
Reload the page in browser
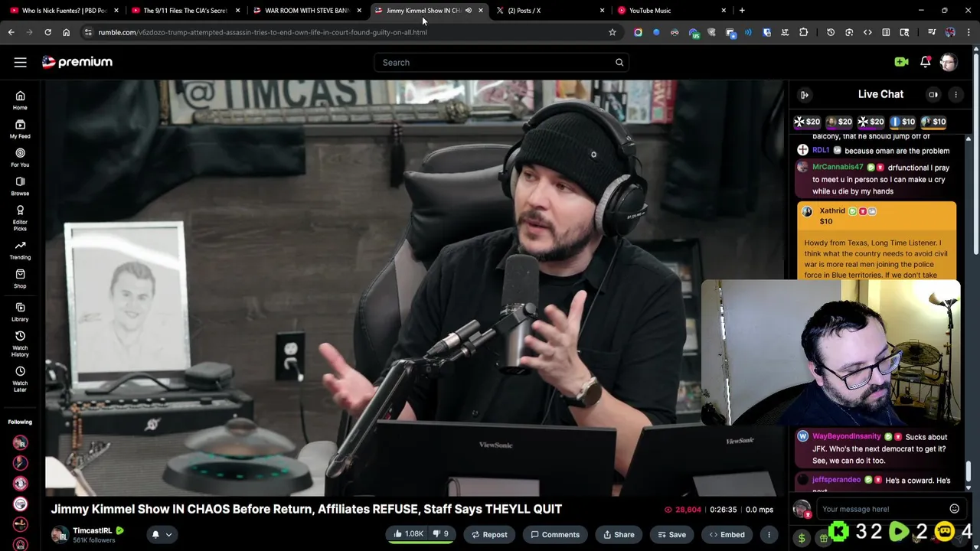[x=47, y=32]
